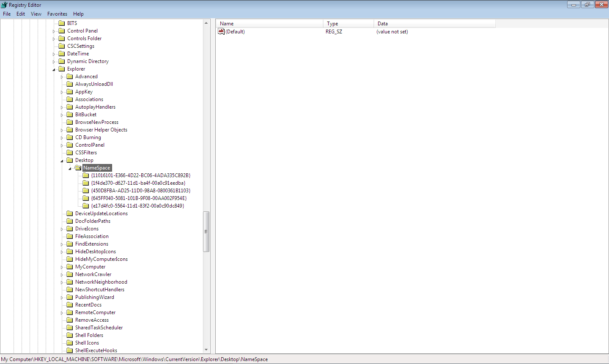The width and height of the screenshot is (609, 364).
Task: Click the CSCSettings folder icon
Action: click(61, 46)
